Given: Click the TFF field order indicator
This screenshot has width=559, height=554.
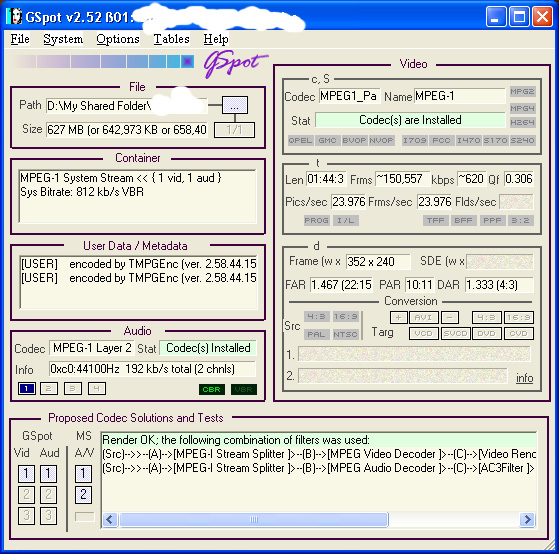Looking at the screenshot, I should pos(435,221).
